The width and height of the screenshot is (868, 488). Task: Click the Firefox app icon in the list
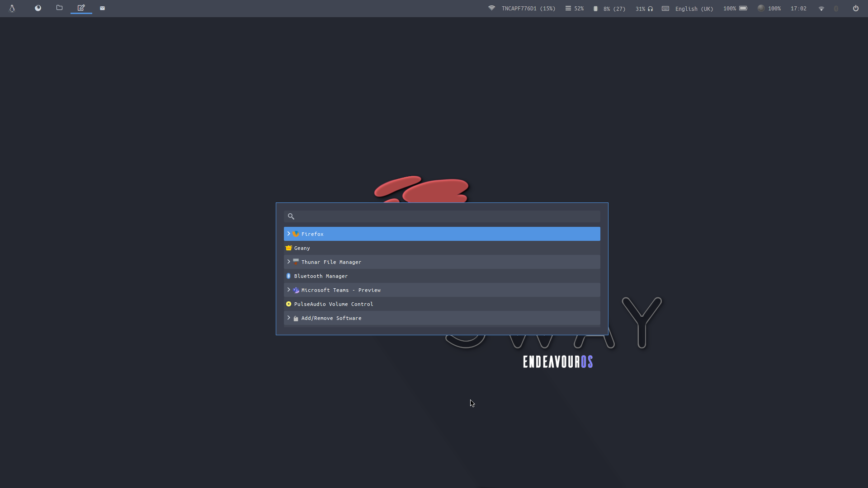[296, 234]
